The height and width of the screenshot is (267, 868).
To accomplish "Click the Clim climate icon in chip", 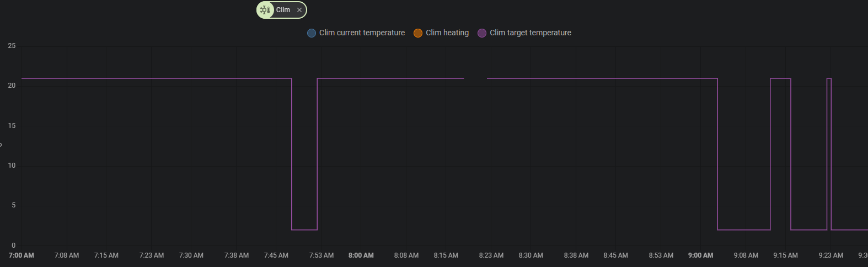I will click(265, 10).
